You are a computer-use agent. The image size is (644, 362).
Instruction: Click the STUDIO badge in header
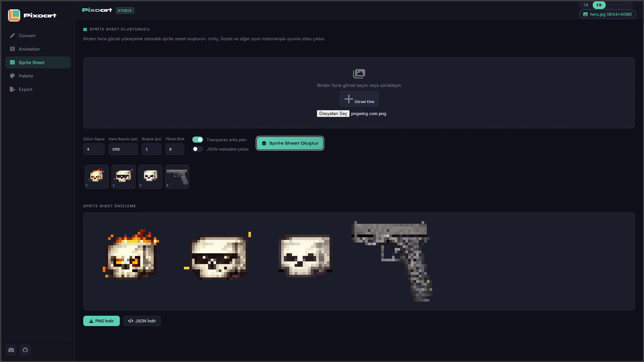[125, 10]
